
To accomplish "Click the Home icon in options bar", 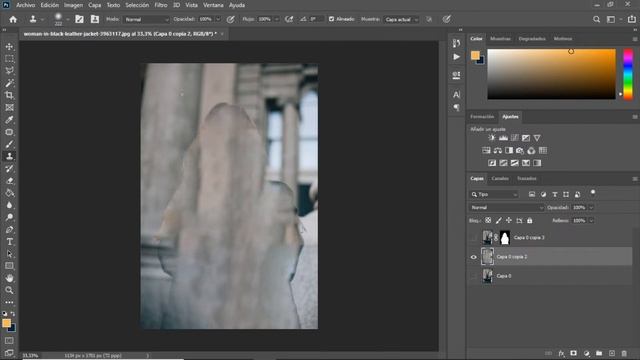I will [13, 19].
